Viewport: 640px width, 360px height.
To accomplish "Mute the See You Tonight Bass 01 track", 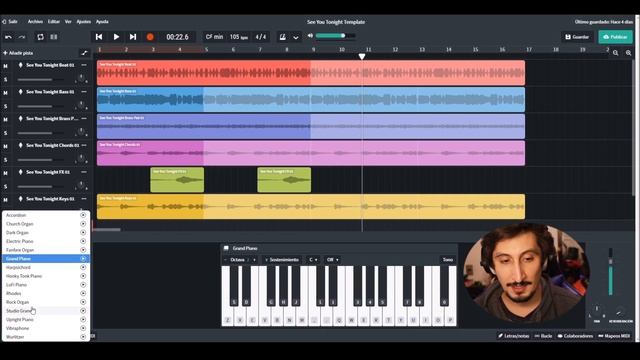I will click(x=5, y=93).
